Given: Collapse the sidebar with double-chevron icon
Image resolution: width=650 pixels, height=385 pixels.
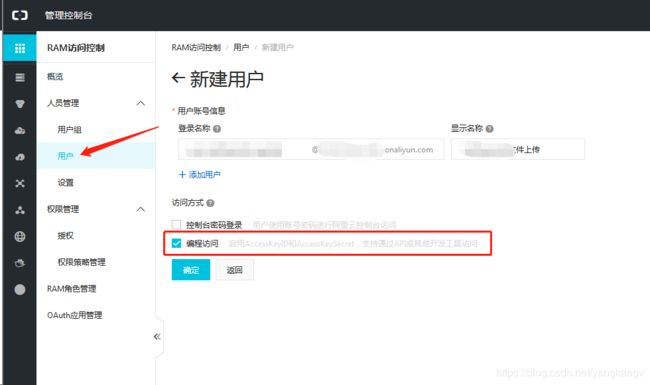Looking at the screenshot, I should (157, 337).
